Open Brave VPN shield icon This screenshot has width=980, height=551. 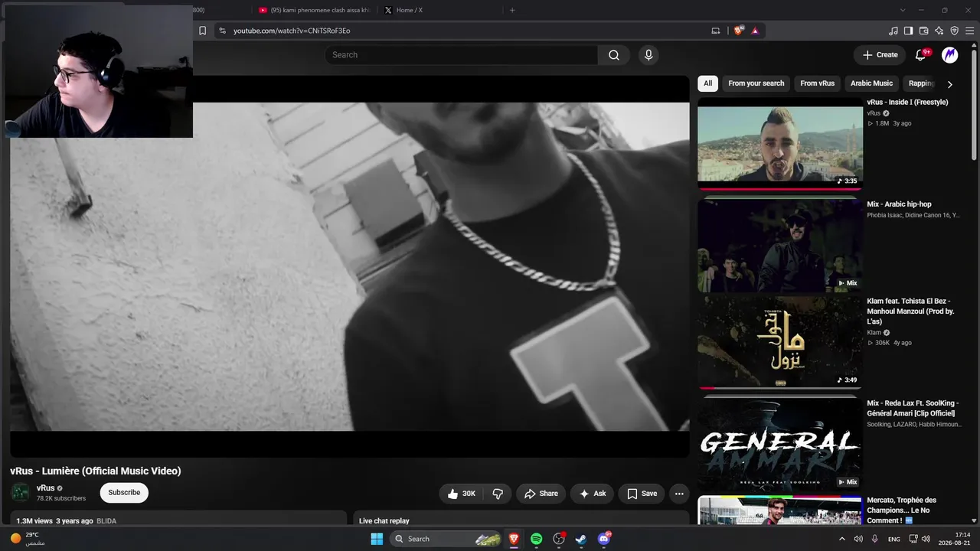tap(954, 31)
